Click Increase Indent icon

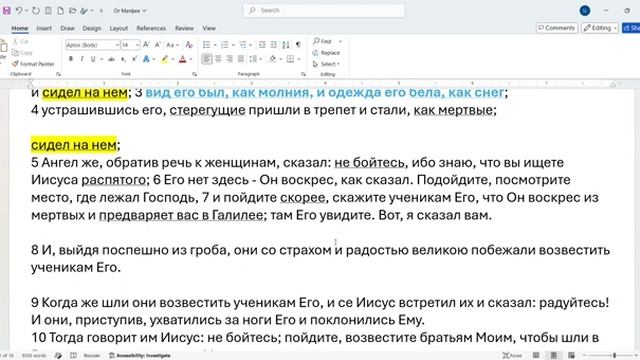pyautogui.click(x=273, y=44)
